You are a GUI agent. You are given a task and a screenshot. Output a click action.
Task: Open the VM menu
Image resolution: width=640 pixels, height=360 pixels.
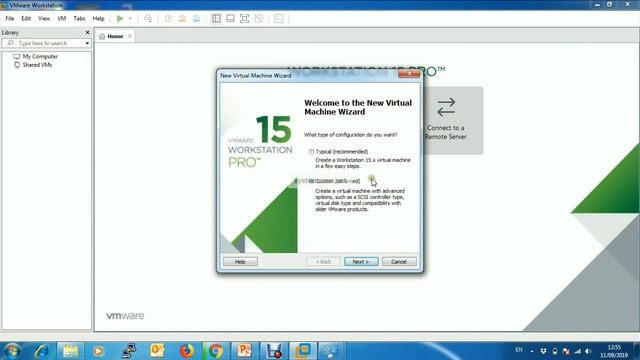[x=62, y=18]
